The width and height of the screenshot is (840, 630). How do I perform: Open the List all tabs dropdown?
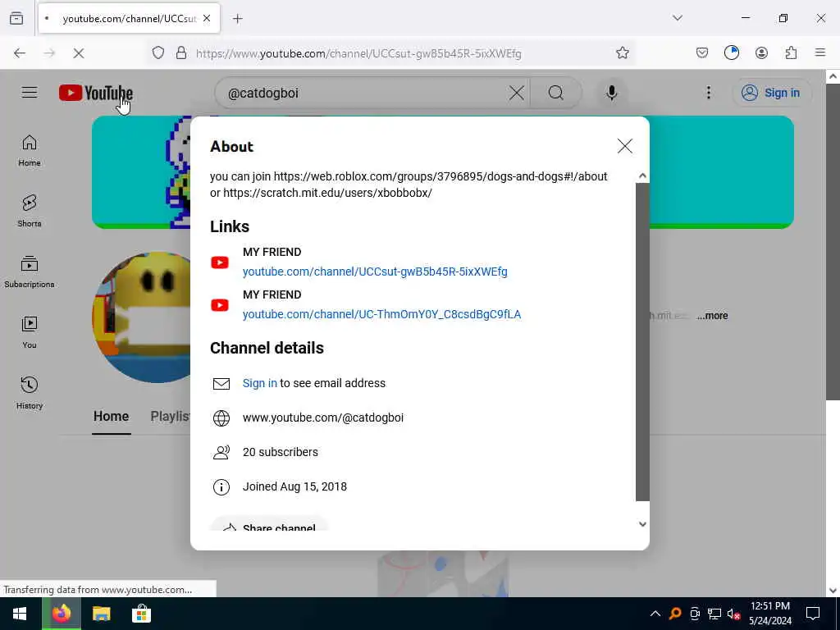point(678,18)
